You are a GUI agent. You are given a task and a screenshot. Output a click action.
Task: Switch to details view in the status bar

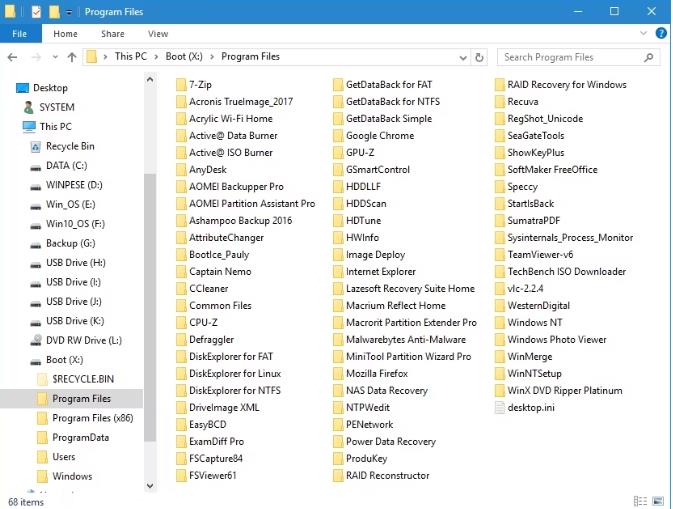[x=641, y=501]
